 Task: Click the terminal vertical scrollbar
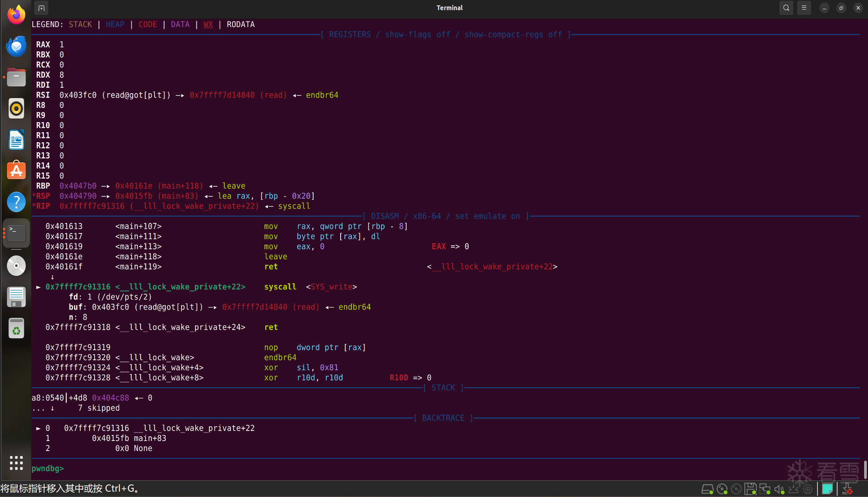pos(865,469)
